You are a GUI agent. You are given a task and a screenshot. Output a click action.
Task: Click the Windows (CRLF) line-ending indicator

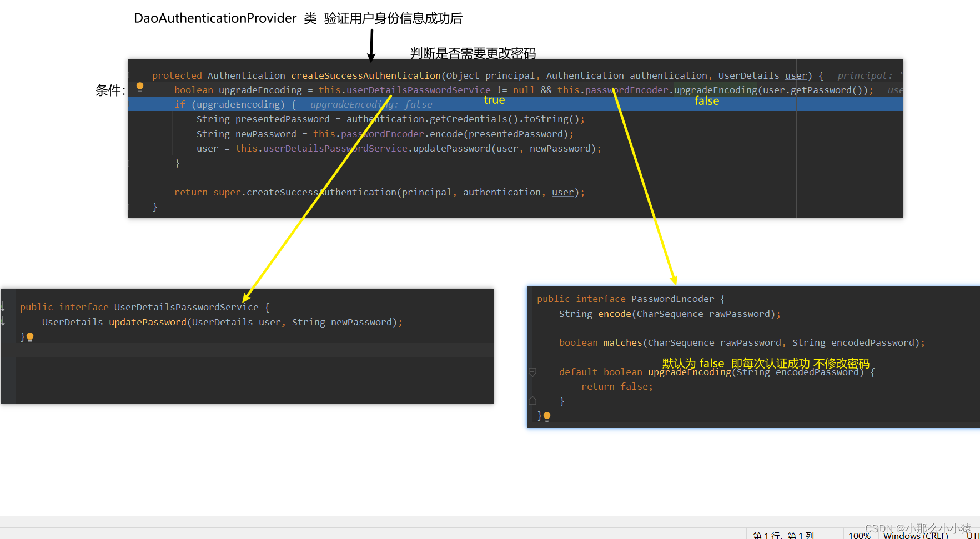916,536
